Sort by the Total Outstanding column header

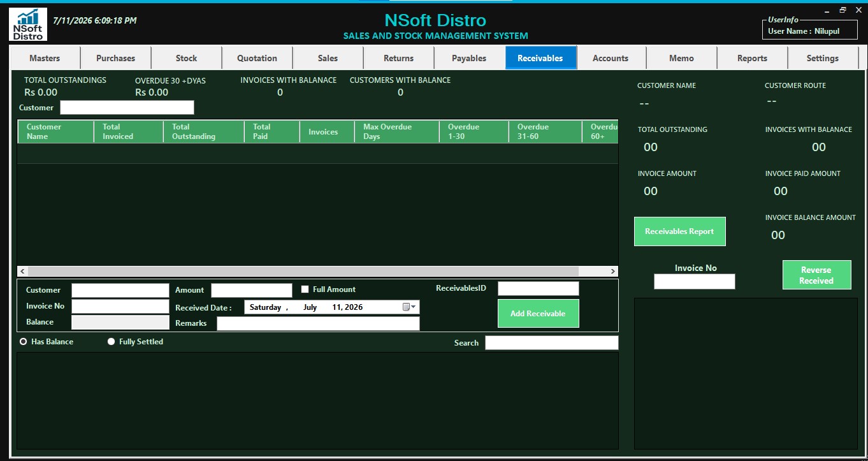203,131
